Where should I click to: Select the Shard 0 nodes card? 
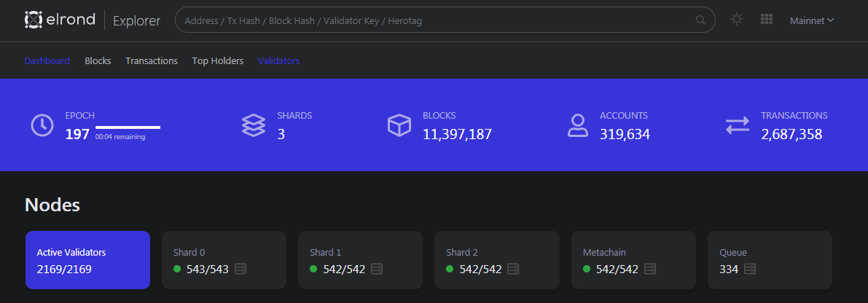click(x=224, y=260)
